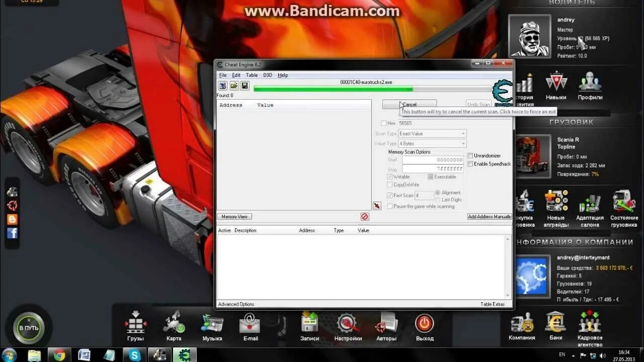Open the Value Type 4 Bytes dropdown
This screenshot has width=644, height=362.
coord(432,144)
